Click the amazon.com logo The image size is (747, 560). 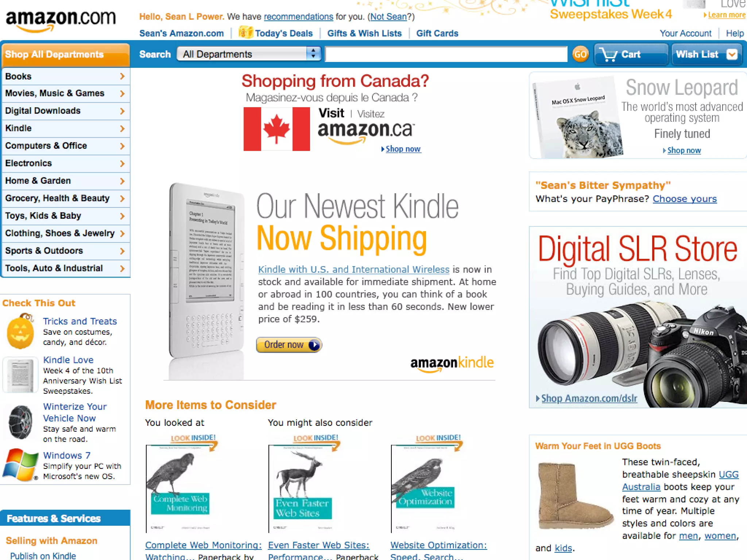pyautogui.click(x=61, y=20)
